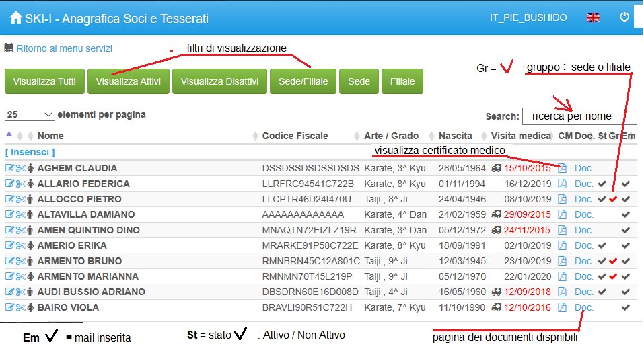Click the scissors icon for ALLOCCO PIETRO
The image size is (644, 359).
coord(20,199)
